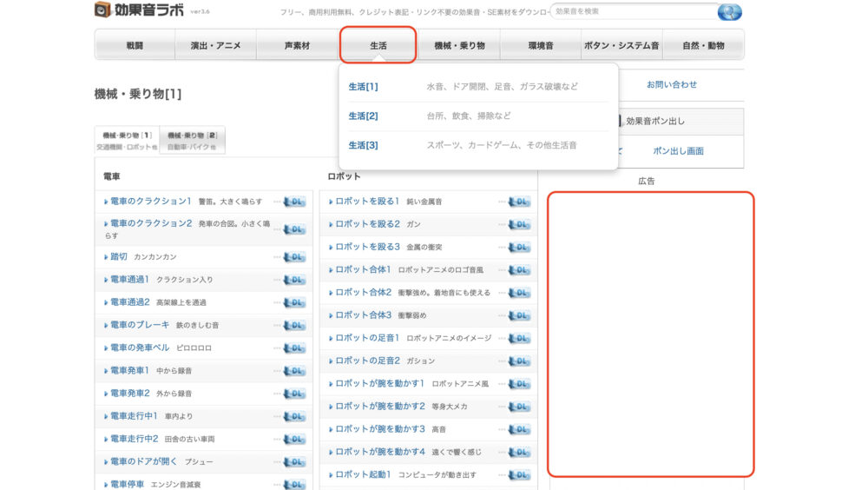Screen dimensions: 868x490
Task: Click the 効果音ラボ site logo
Action: [x=139, y=10]
